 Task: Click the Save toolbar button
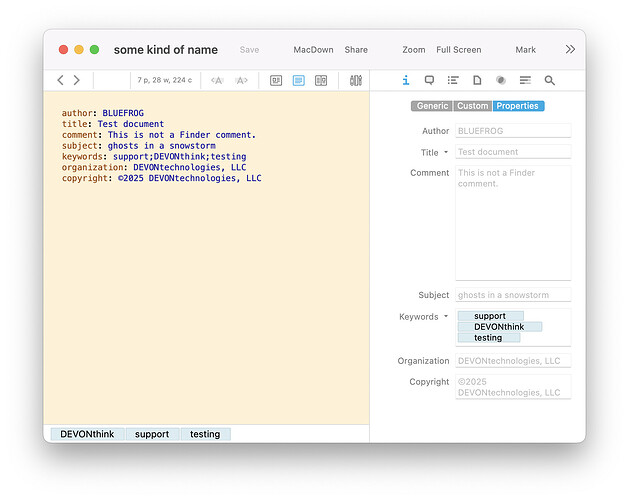249,50
